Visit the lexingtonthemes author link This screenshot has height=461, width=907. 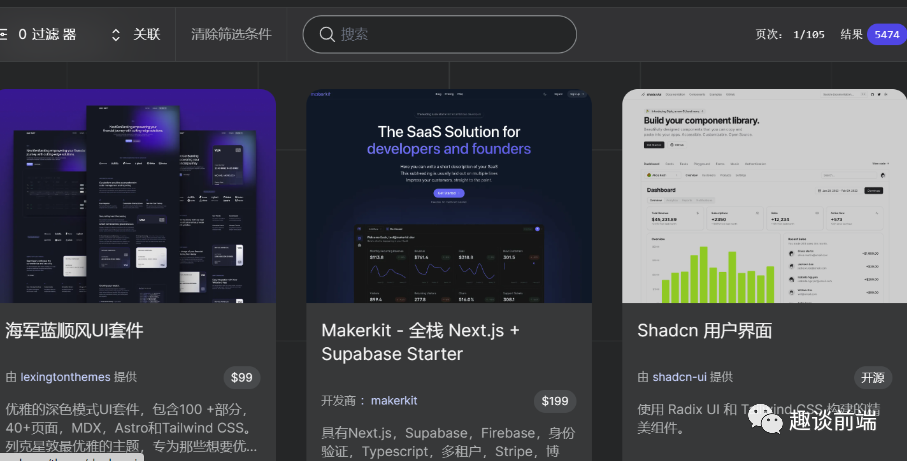point(65,377)
